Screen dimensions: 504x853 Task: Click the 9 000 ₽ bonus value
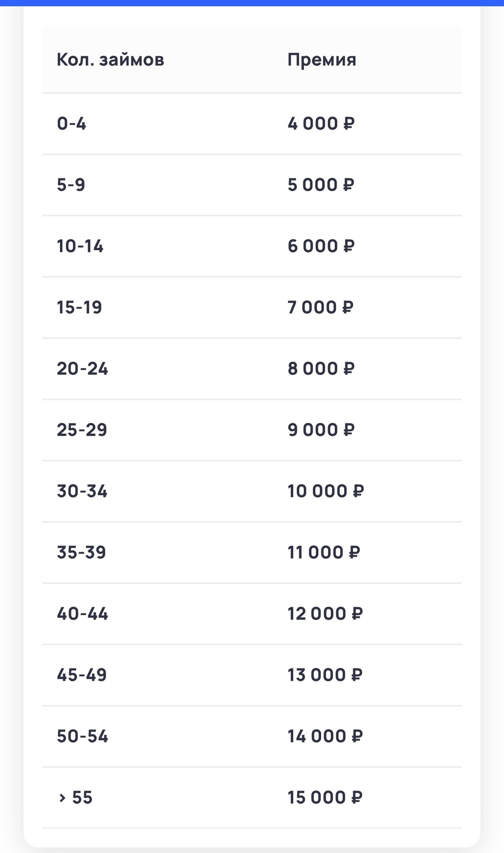pyautogui.click(x=321, y=430)
